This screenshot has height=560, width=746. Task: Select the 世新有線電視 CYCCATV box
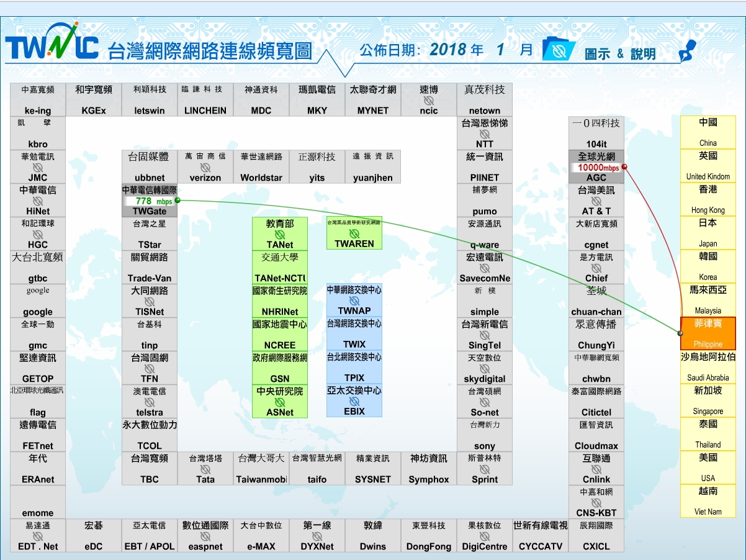[x=541, y=536]
